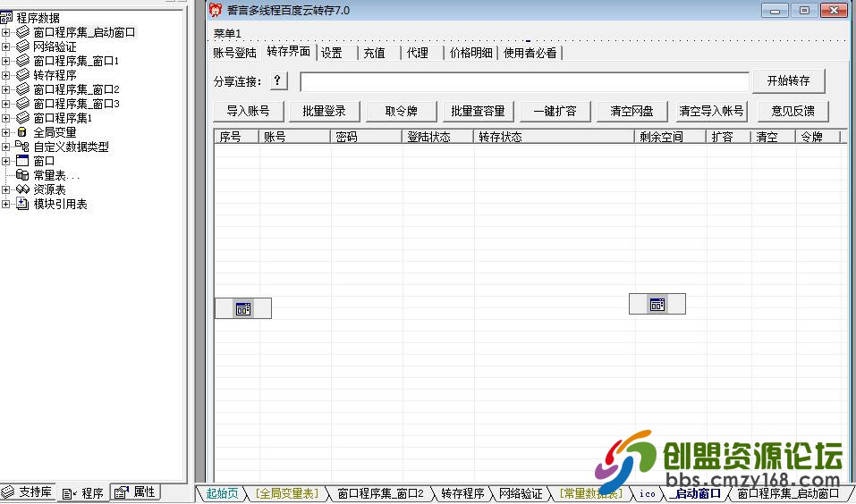856x504 pixels.
Task: Click the 分享连接 input field
Action: point(525,81)
